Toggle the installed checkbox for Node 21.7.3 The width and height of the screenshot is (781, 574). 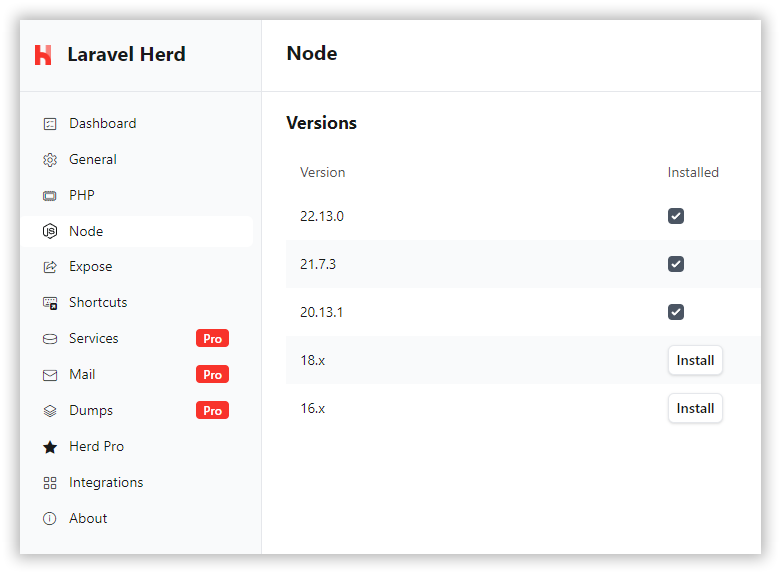[675, 264]
